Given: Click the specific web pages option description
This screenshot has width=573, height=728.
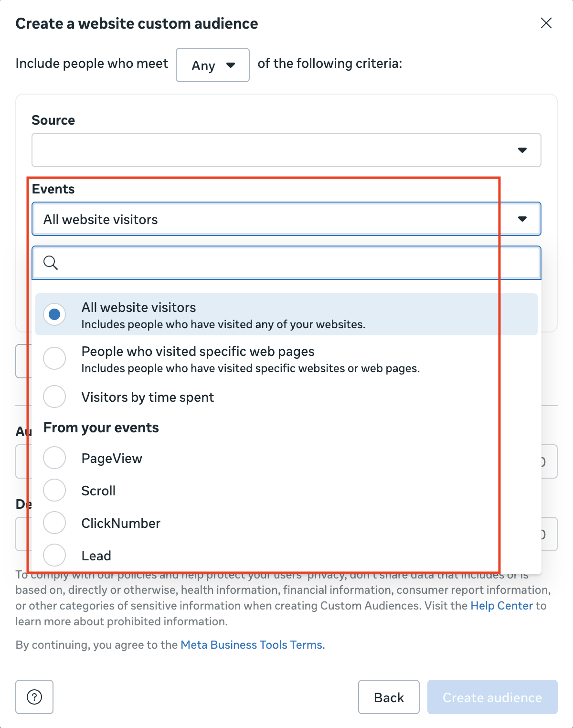Looking at the screenshot, I should point(250,369).
